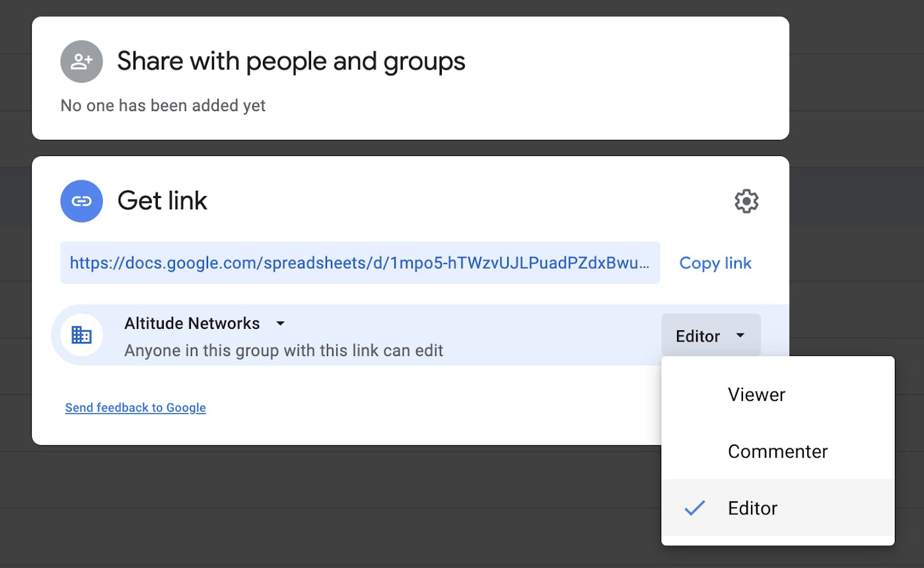Open the Editor role dropdown button
This screenshot has width=924, height=568.
(x=711, y=336)
